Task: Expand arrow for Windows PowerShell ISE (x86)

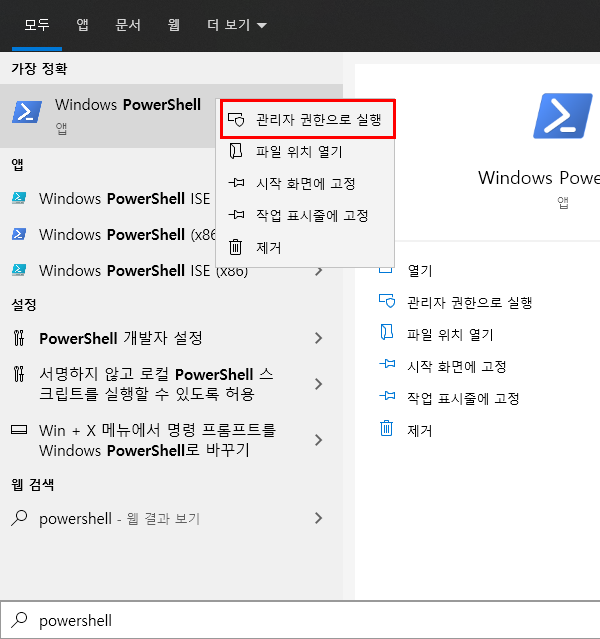Action: [x=319, y=271]
